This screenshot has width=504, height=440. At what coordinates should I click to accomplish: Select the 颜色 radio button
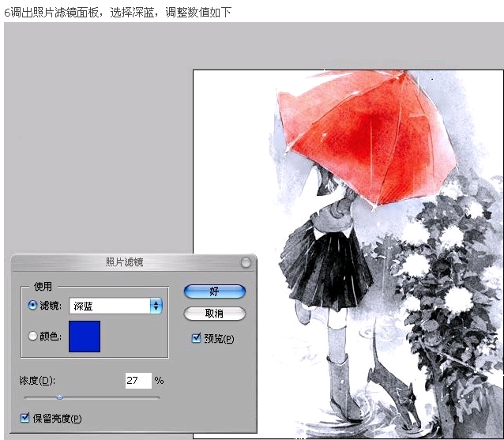(x=32, y=337)
